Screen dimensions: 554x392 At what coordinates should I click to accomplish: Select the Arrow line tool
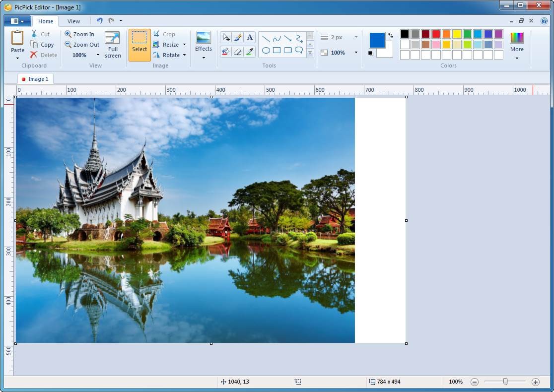click(x=287, y=38)
